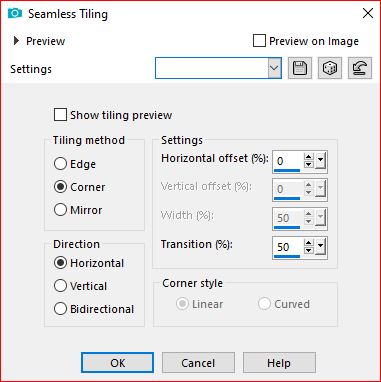Select the Mirror tiling method
Image resolution: width=381 pixels, height=382 pixels.
[60, 210]
